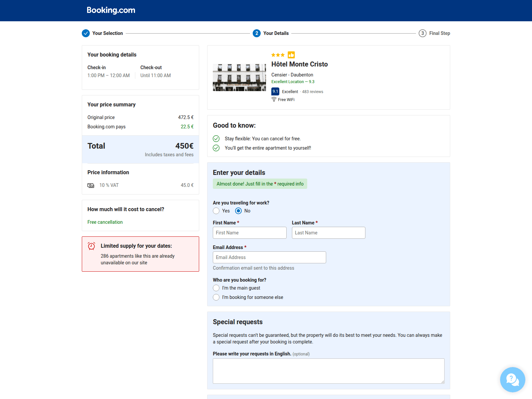The width and height of the screenshot is (532, 399).
Task: Focus the First Name field
Action: 250,233
